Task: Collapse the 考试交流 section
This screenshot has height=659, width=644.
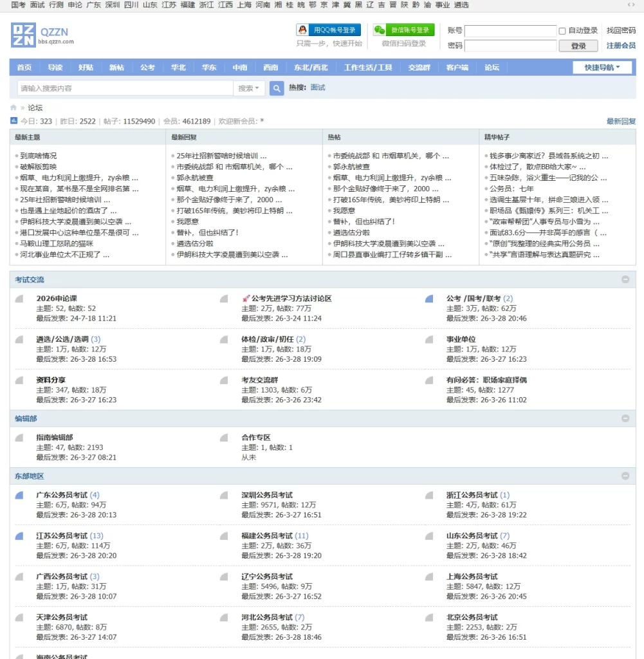Action: (625, 279)
